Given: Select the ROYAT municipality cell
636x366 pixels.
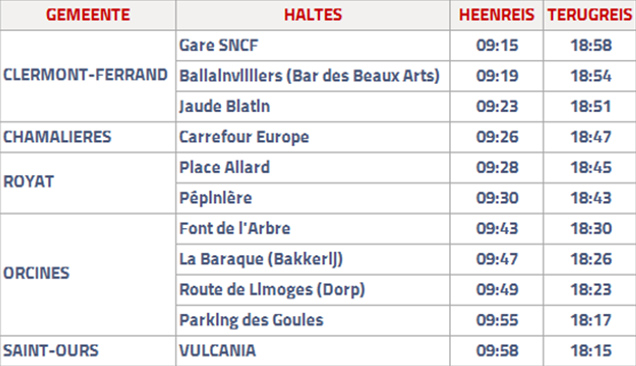Looking at the screenshot, I should pyautogui.click(x=88, y=183).
